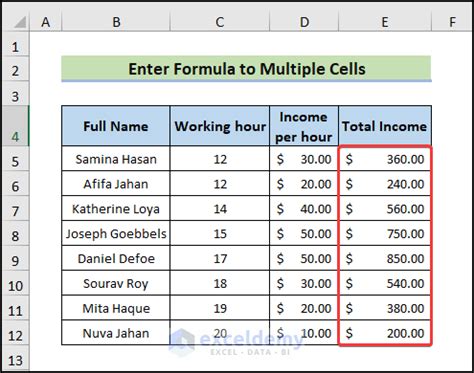Select working hour cell with 19
The image size is (474, 373).
pyautogui.click(x=220, y=308)
